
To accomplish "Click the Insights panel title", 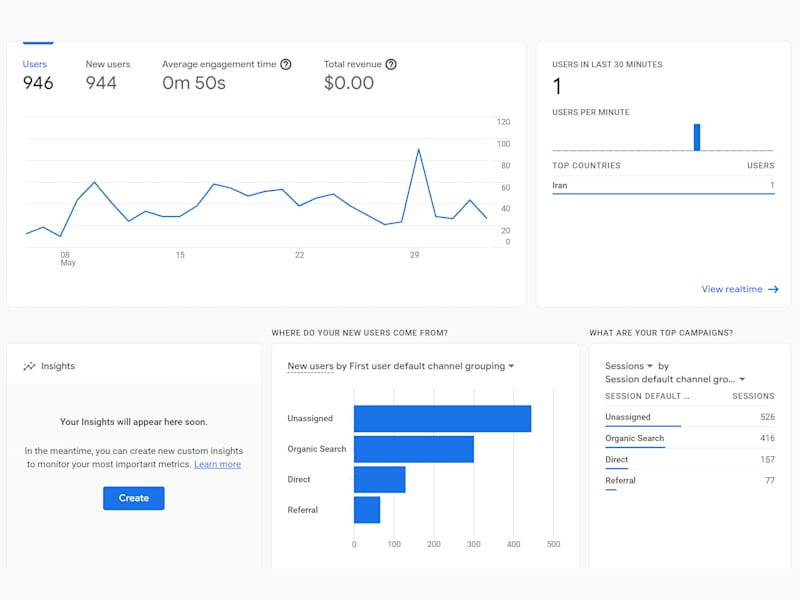I will [58, 366].
